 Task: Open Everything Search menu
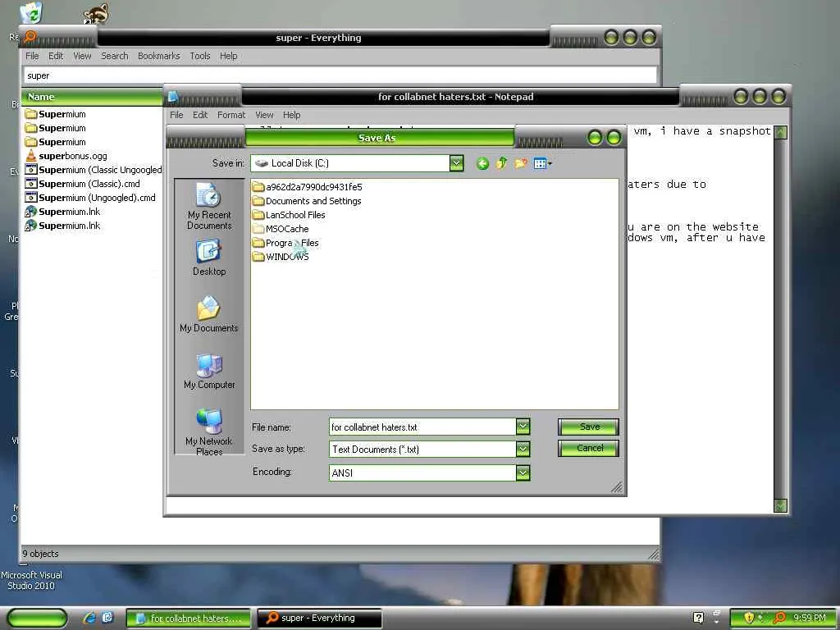pos(115,56)
